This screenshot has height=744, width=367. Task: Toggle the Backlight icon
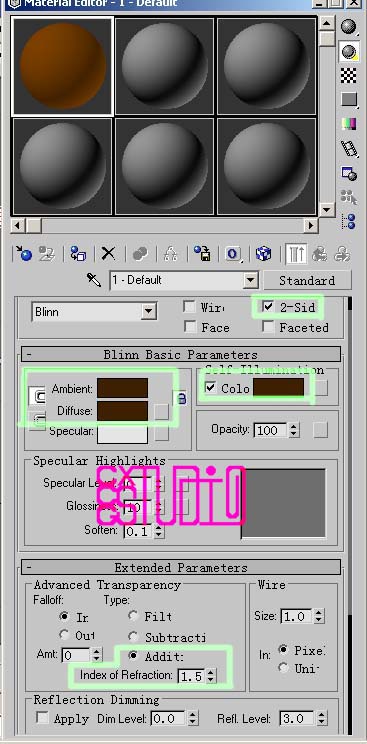[349, 51]
